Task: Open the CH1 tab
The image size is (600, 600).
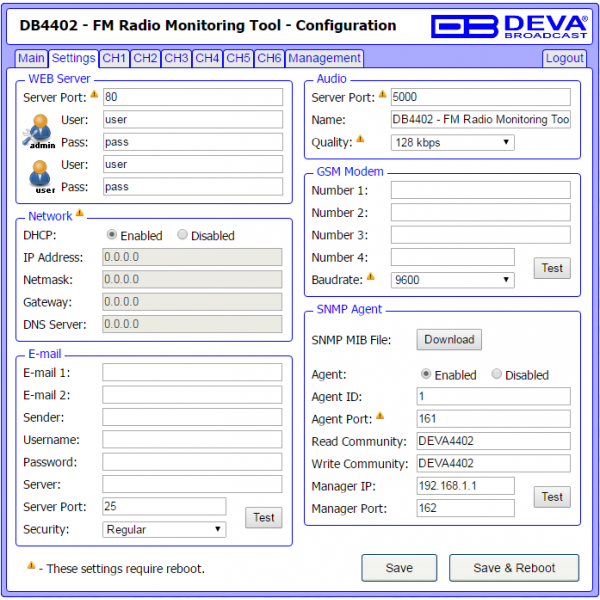Action: (114, 58)
